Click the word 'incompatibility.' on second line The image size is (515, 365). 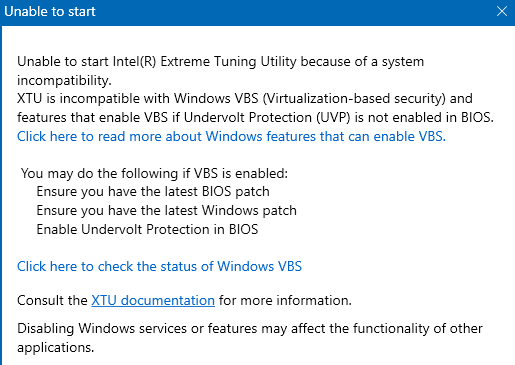[64, 81]
